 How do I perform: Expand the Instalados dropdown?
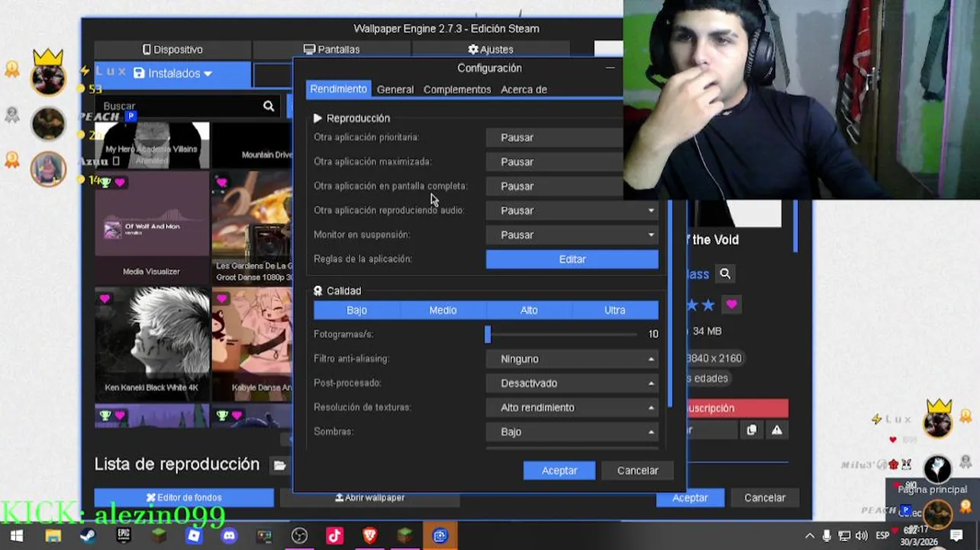[172, 74]
